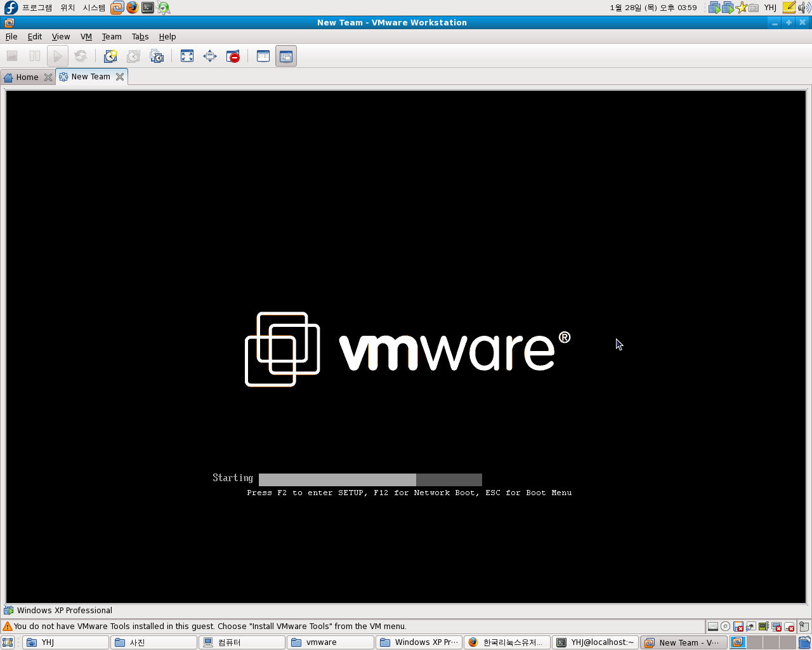Open the File menu
The image size is (812, 650).
point(11,37)
